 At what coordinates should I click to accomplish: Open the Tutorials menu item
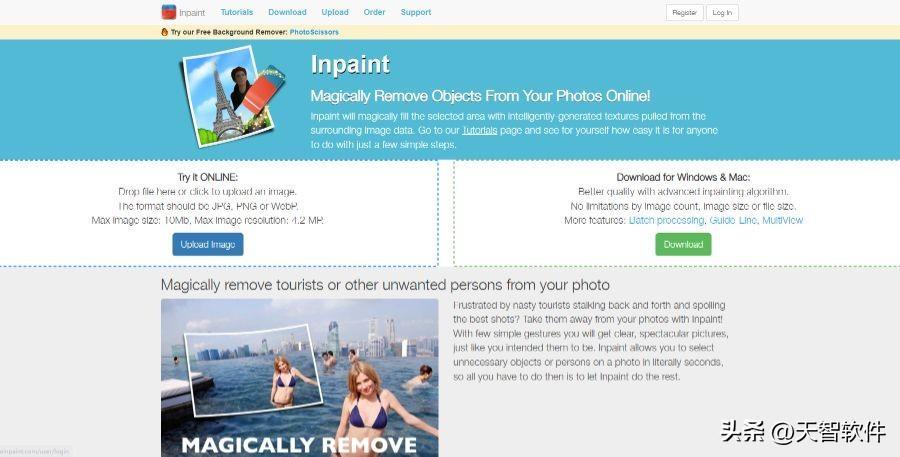236,12
